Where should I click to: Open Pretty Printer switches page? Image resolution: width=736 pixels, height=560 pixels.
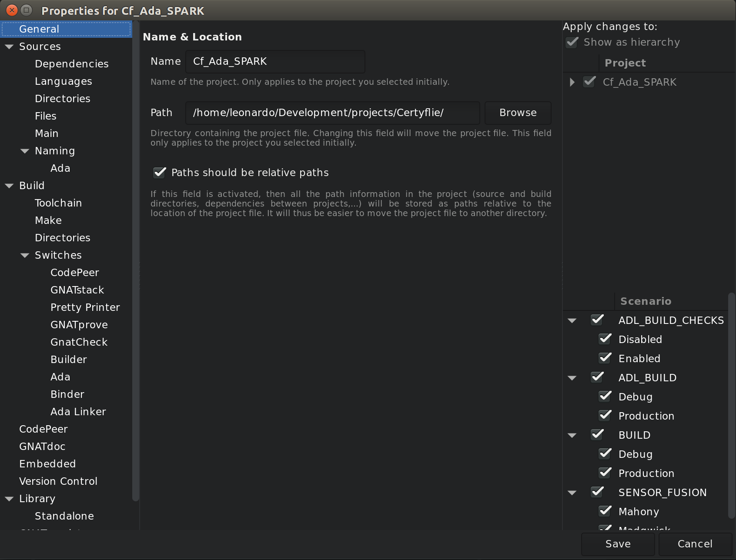[85, 307]
